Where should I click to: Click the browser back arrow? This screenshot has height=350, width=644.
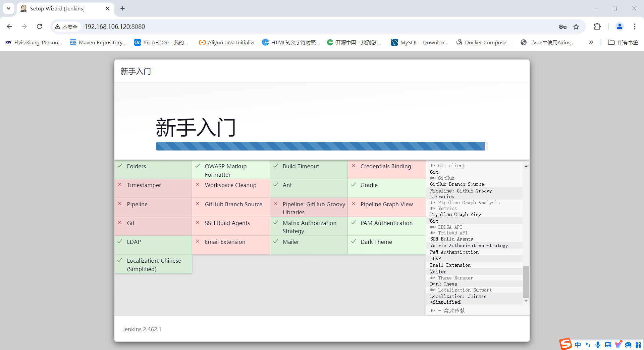(9, 27)
